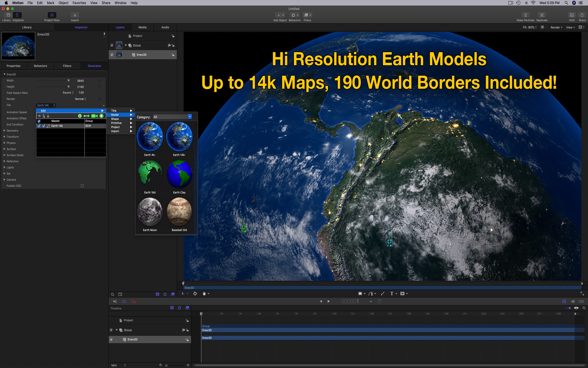Image resolution: width=588 pixels, height=368 pixels.
Task: Select the Paint Stroke tool
Action: [x=382, y=294]
